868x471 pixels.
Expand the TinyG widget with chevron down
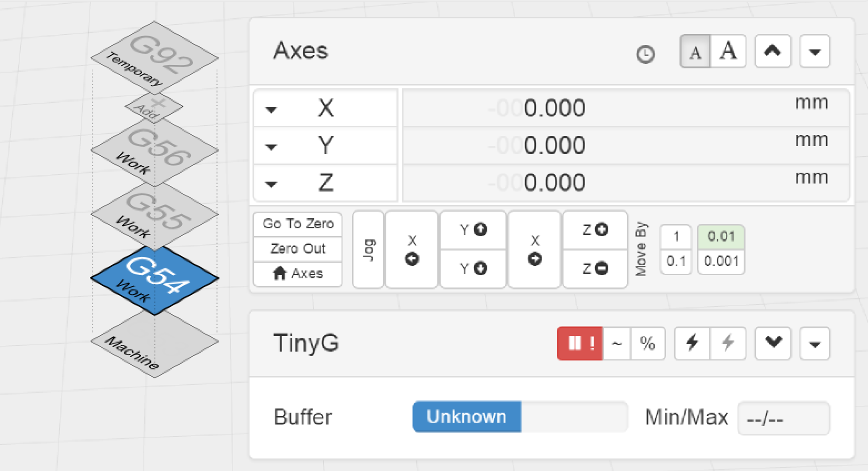(773, 343)
